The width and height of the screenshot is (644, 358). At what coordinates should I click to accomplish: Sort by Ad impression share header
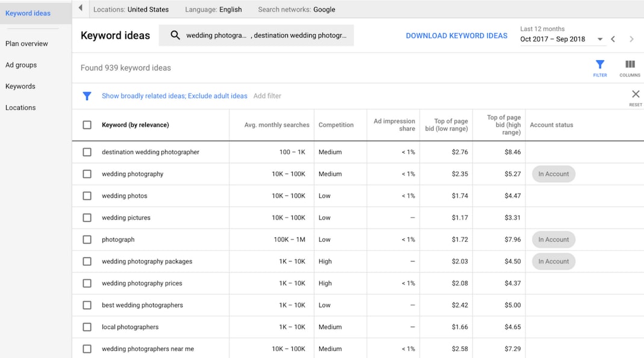pos(394,125)
